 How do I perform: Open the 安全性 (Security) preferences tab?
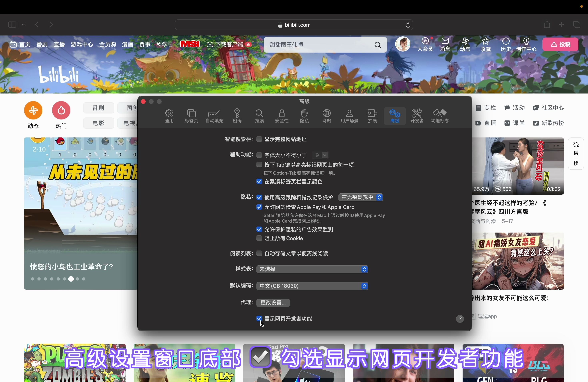282,116
